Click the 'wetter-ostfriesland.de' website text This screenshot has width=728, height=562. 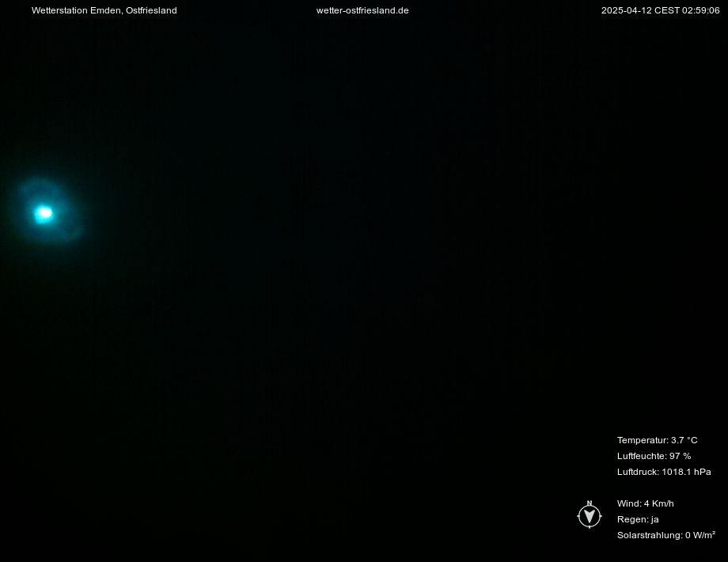362,10
